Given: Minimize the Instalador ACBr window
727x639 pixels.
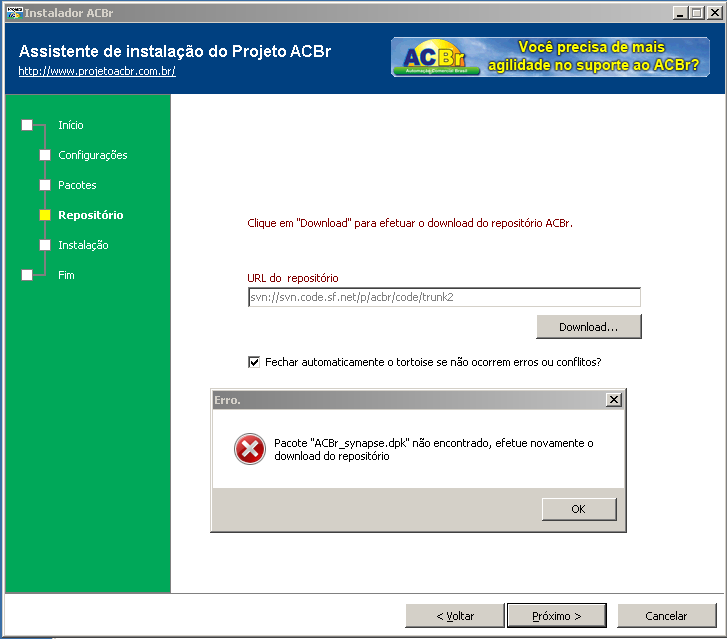Looking at the screenshot, I should tap(680, 13).
